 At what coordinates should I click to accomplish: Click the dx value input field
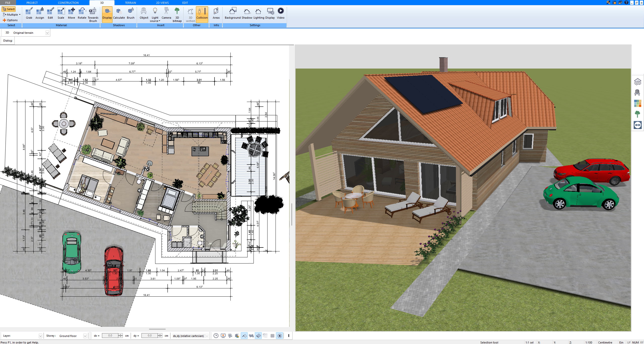click(110, 336)
